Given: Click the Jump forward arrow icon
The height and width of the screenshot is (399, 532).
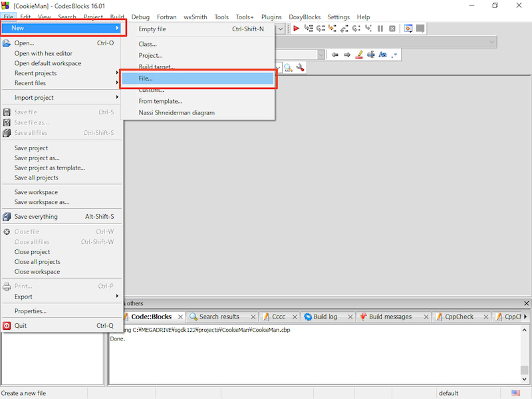Looking at the screenshot, I should (x=346, y=55).
